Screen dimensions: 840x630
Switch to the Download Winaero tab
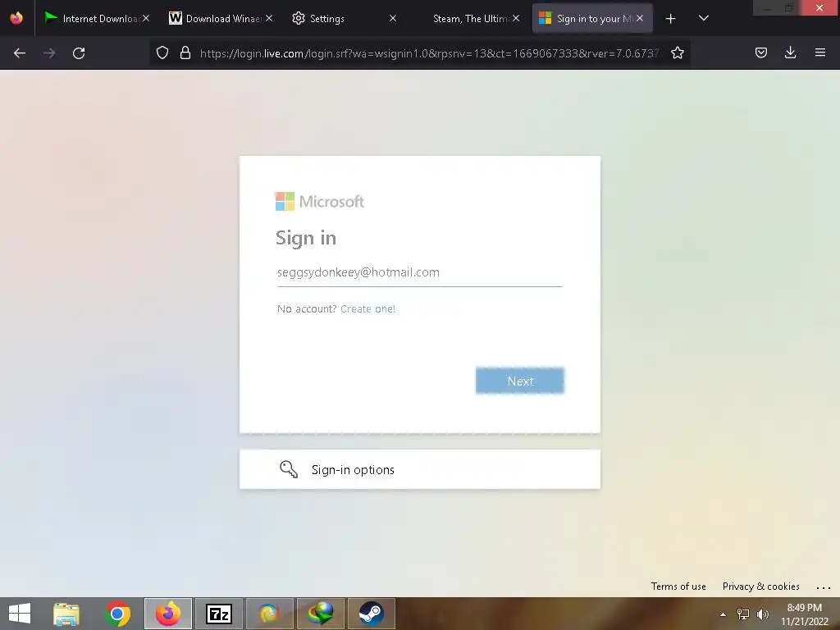click(216, 19)
